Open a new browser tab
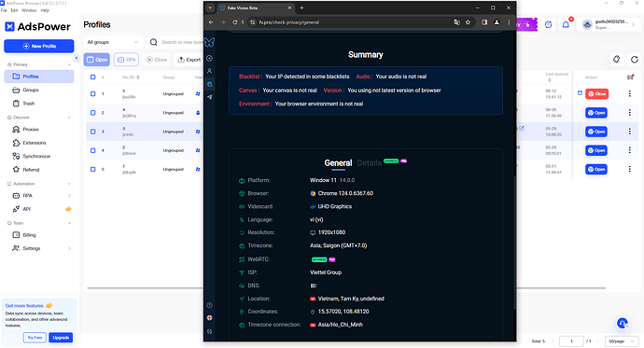This screenshot has width=644, height=348. pos(301,7)
